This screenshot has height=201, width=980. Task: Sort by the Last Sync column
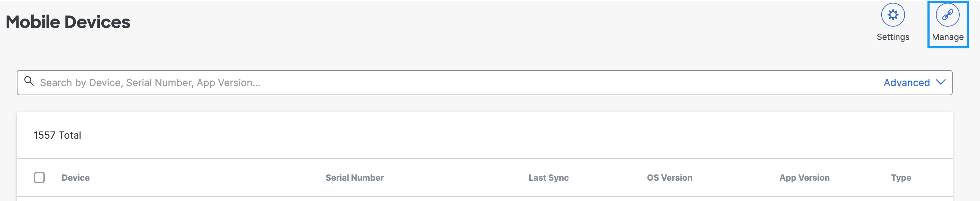[548, 178]
